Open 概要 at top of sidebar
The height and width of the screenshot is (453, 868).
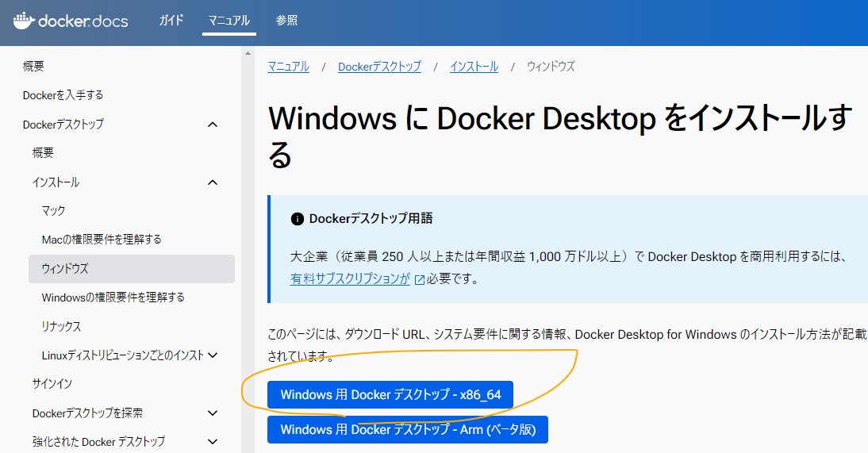tap(33, 67)
